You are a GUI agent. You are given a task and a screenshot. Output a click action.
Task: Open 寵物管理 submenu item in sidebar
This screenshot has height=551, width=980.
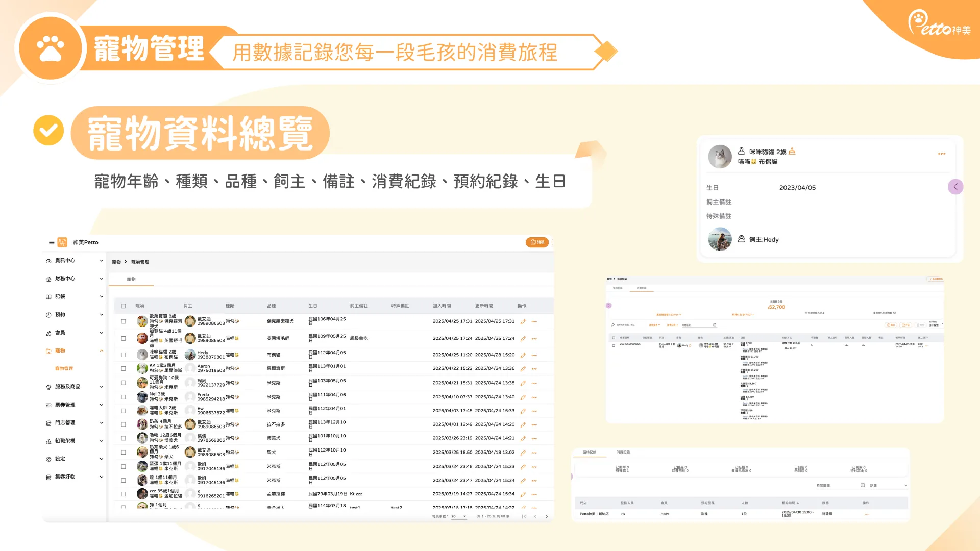pos(64,369)
